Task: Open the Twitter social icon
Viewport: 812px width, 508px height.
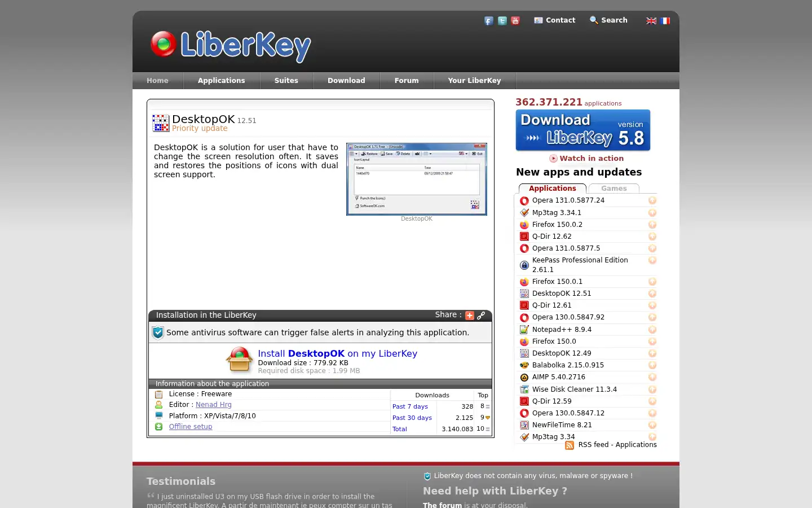Action: coord(502,21)
